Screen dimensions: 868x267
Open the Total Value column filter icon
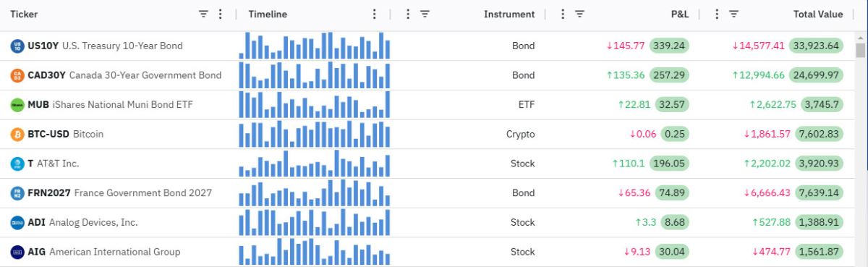(x=733, y=14)
